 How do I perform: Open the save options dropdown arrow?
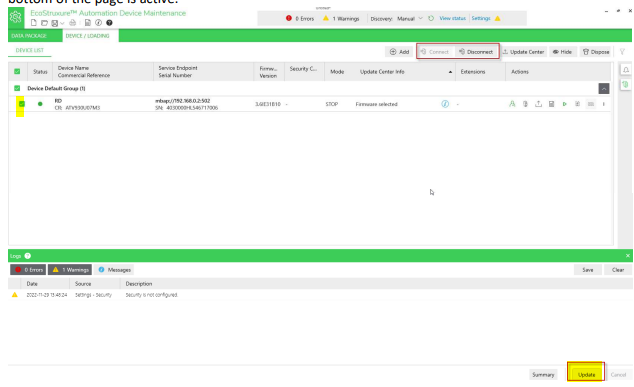(x=62, y=23)
